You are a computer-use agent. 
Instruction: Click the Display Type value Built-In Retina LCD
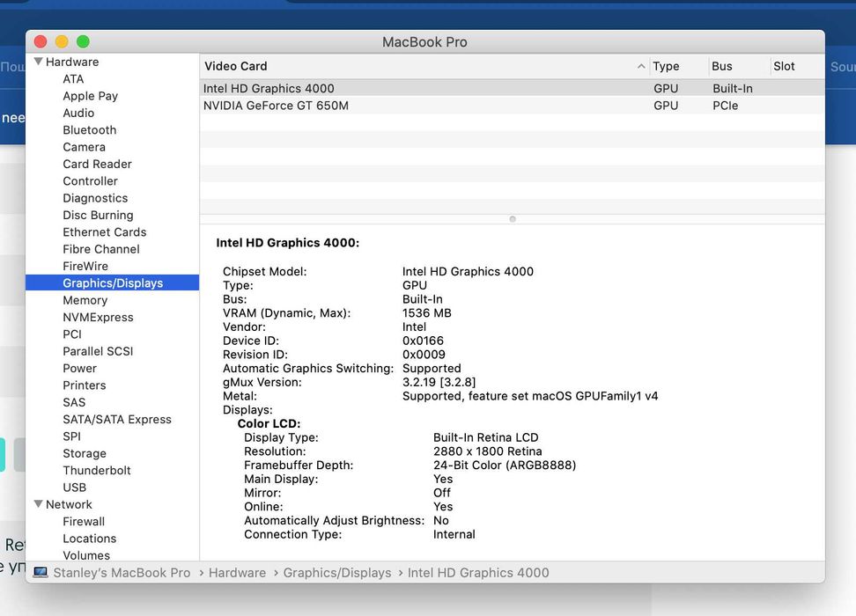[486, 437]
